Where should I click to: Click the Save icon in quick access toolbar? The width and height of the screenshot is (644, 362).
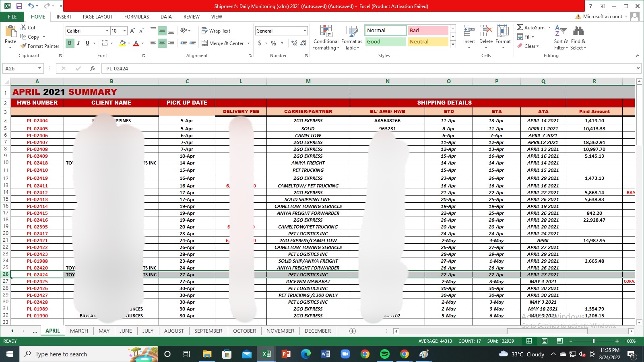(x=19, y=6)
